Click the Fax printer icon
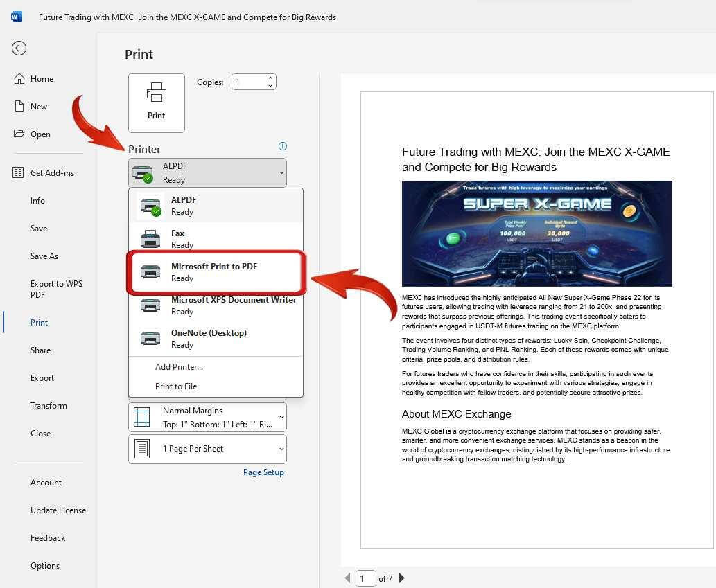 [150, 239]
